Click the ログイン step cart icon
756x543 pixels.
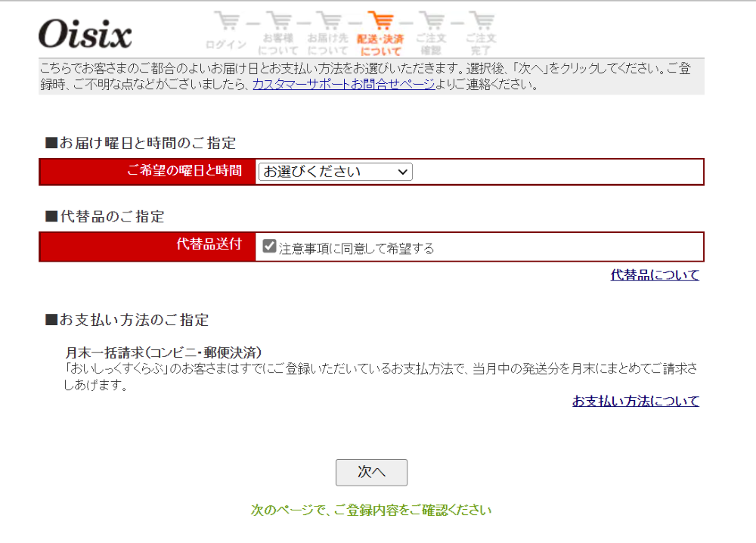[227, 20]
